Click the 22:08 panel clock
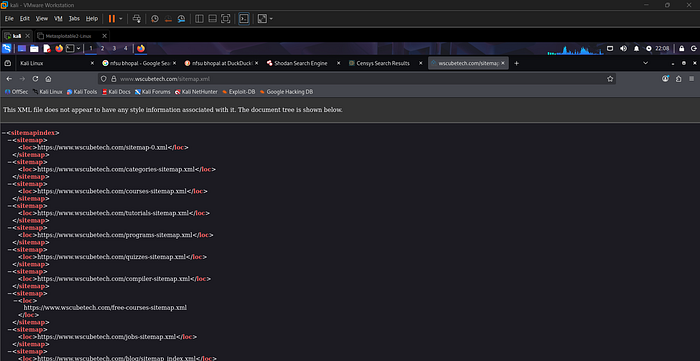The width and height of the screenshot is (700, 361). point(662,48)
